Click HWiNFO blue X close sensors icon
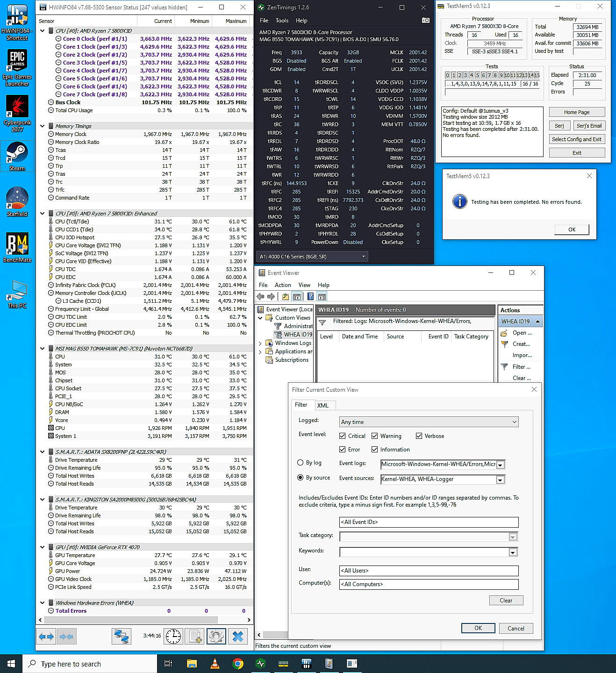 pos(238,637)
